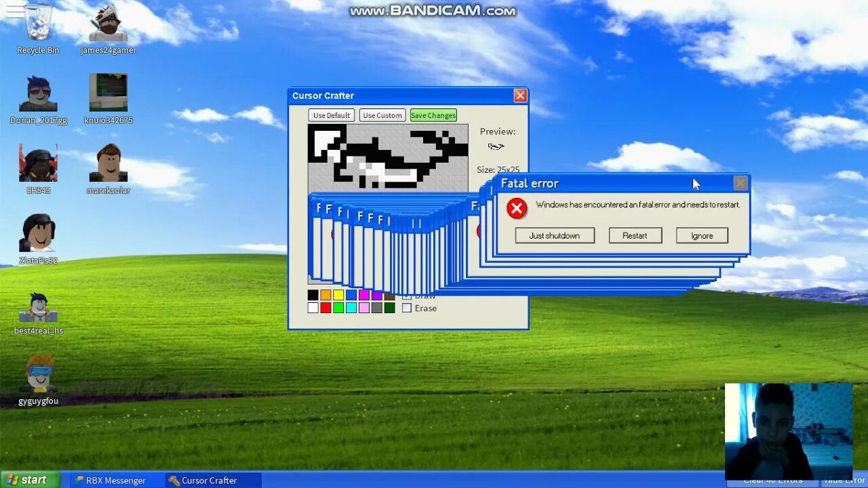Pick the magenta color swatch
The image size is (868, 488).
pyautogui.click(x=364, y=295)
